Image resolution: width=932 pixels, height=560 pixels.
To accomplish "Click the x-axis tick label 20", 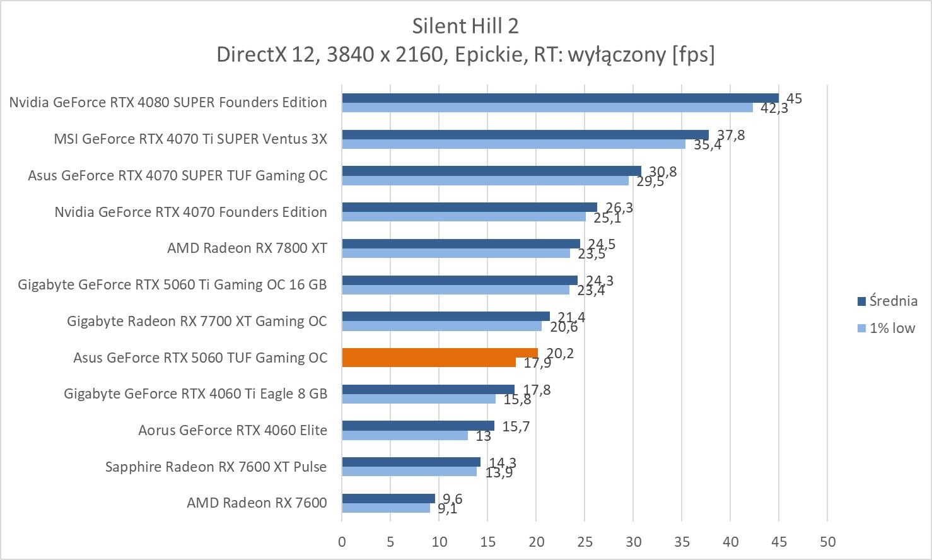I will 536,541.
